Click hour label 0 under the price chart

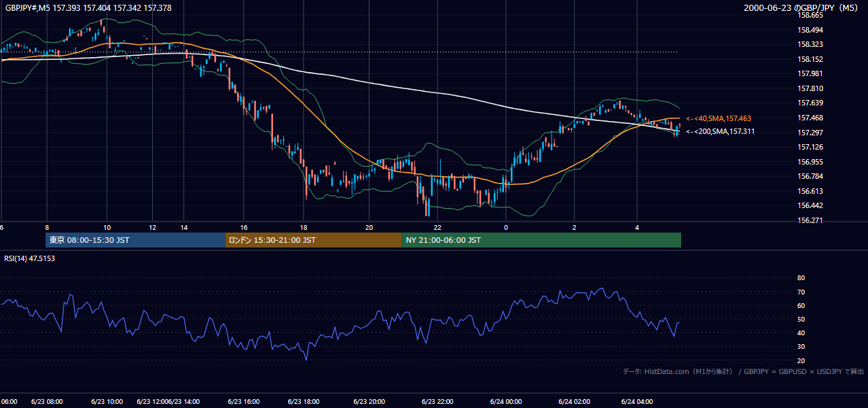pyautogui.click(x=506, y=227)
